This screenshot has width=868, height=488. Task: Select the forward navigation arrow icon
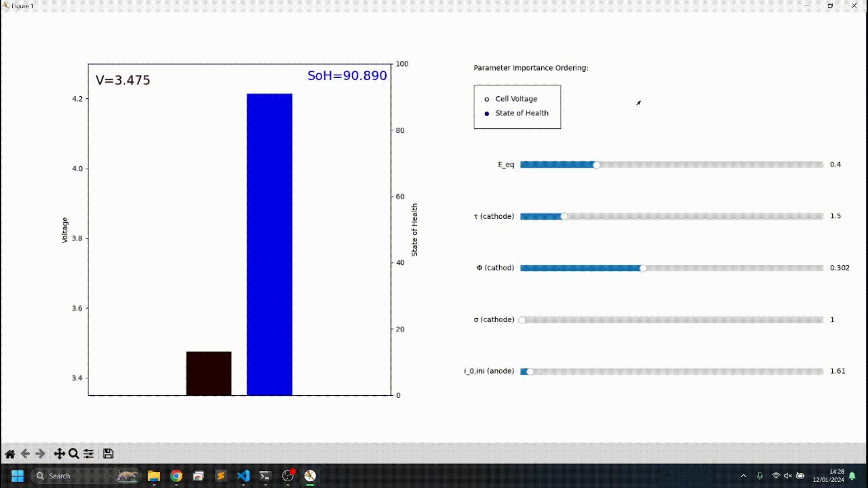40,454
